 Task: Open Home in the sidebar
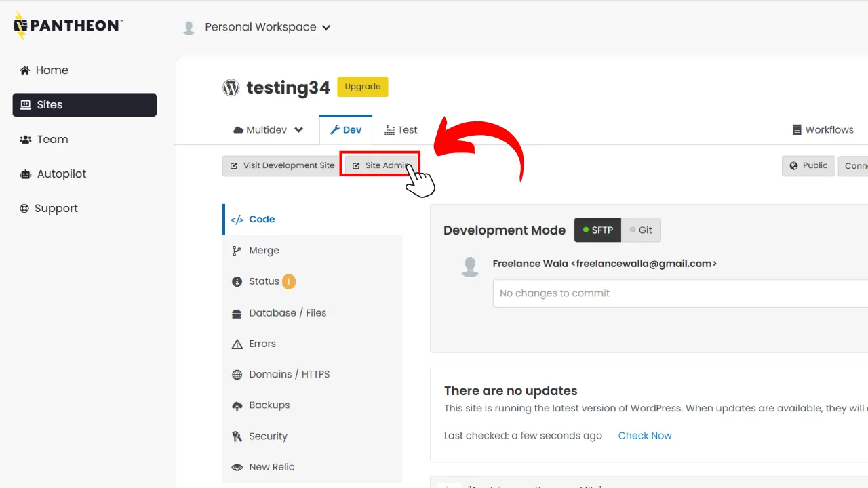coord(44,70)
